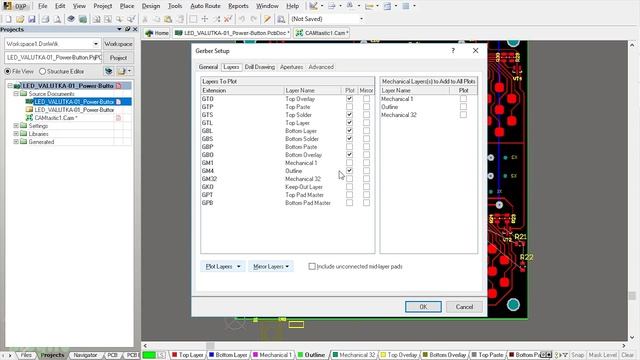The image size is (640, 360).
Task: Click the Open file folder icon
Action: point(20,19)
